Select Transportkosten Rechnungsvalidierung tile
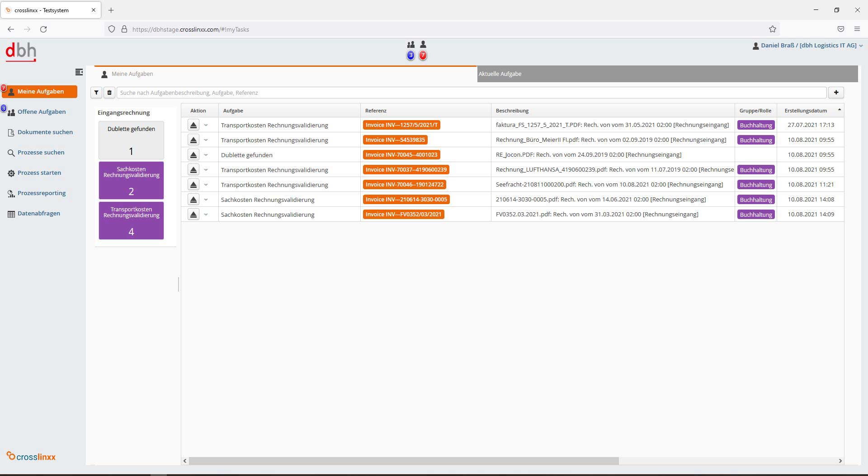 click(131, 220)
